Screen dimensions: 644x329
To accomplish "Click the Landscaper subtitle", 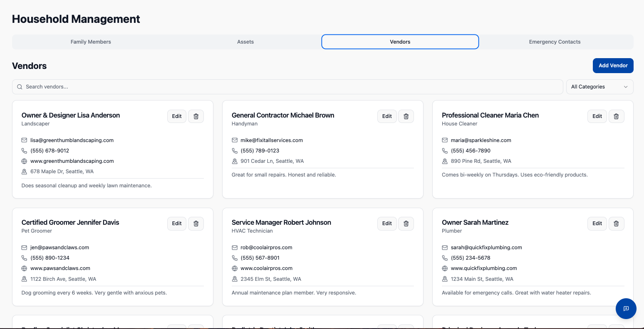I will pyautogui.click(x=35, y=124).
